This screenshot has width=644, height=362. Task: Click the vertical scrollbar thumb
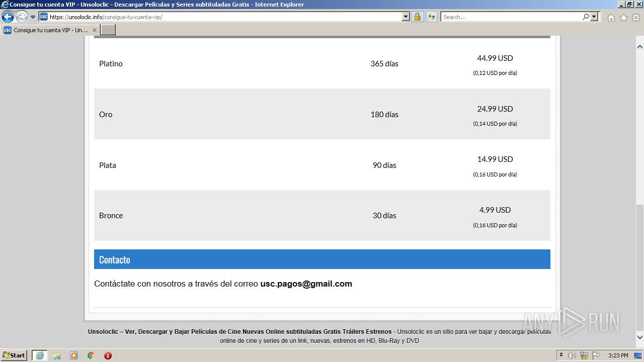coord(640,266)
